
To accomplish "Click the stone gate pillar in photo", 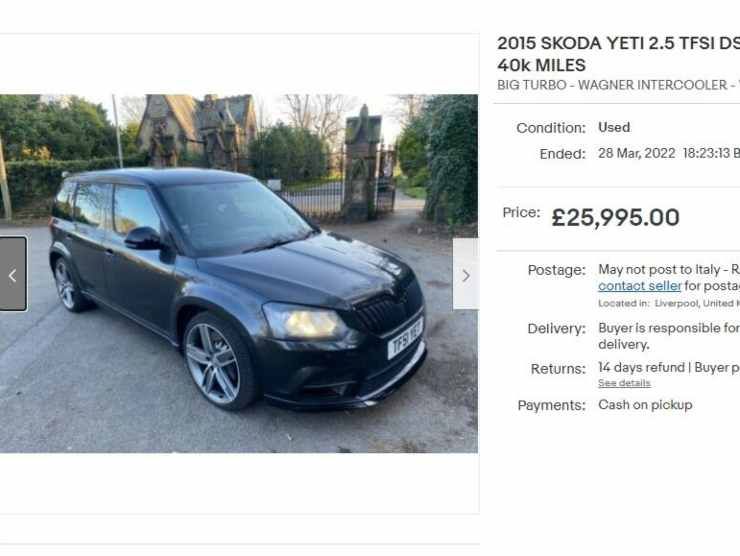I will (362, 164).
